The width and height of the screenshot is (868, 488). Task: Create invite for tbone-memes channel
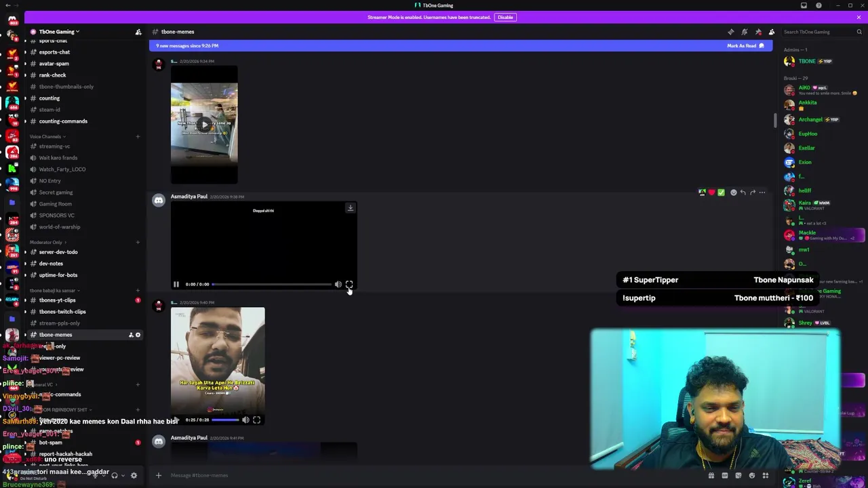coord(131,335)
